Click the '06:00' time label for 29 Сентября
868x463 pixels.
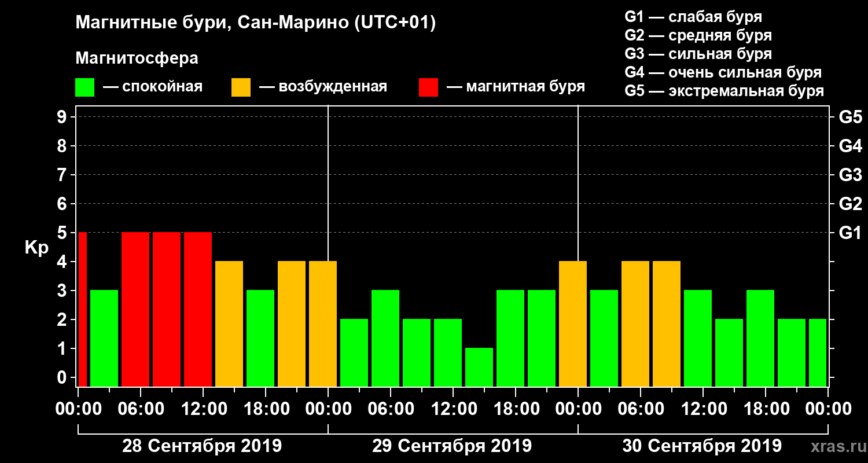tap(391, 409)
